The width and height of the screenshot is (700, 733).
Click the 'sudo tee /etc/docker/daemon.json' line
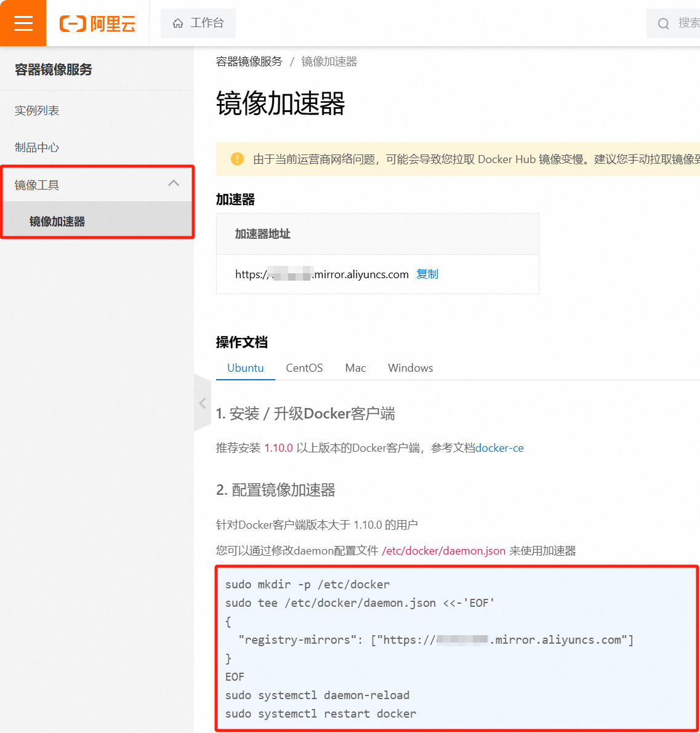[360, 603]
